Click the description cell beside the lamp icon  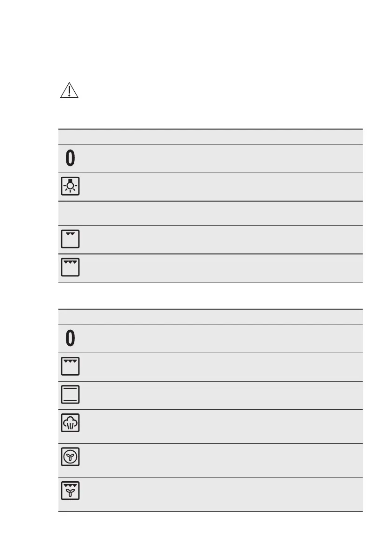point(223,187)
